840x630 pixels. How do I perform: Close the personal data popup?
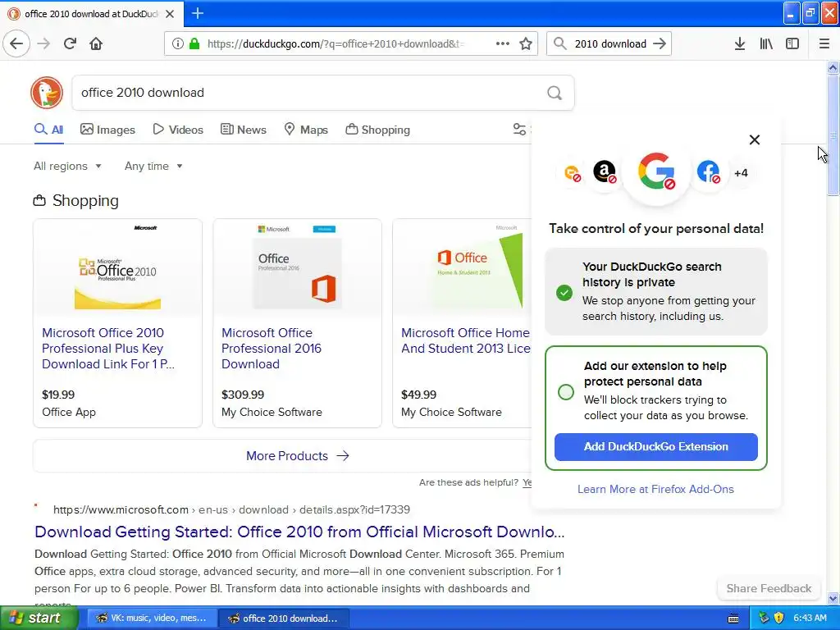click(x=755, y=139)
